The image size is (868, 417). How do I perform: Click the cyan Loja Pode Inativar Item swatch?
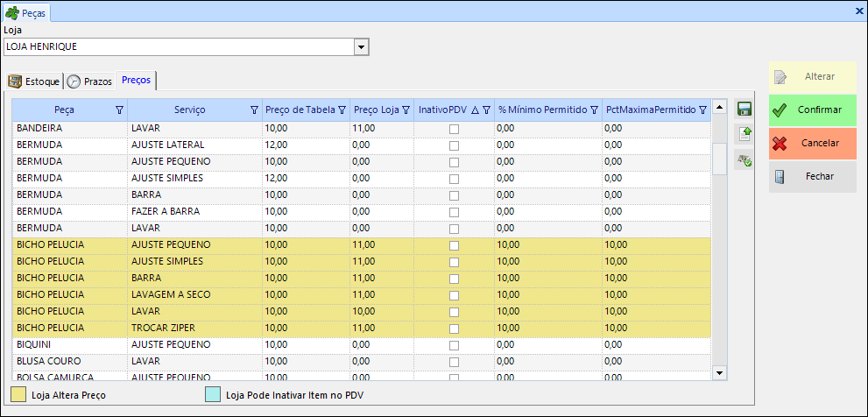(213, 395)
